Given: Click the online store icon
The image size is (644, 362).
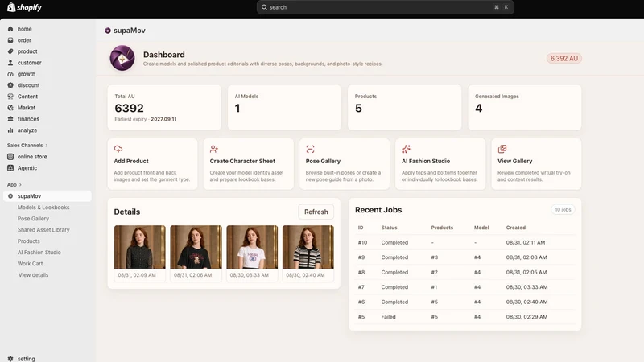Looking at the screenshot, I should point(10,157).
